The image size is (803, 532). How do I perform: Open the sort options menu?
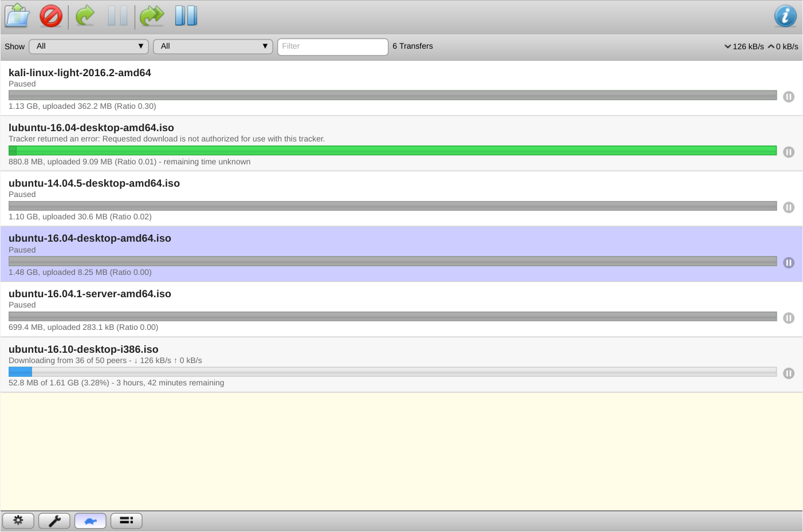(x=126, y=521)
